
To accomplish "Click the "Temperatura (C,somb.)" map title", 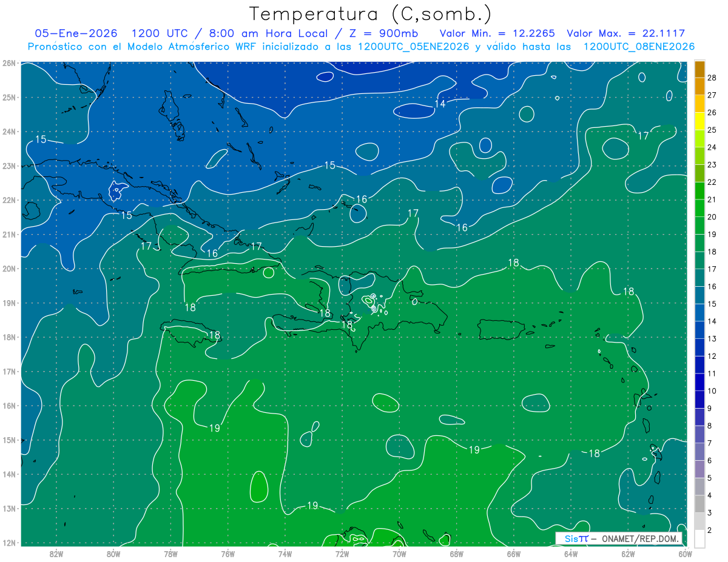I will 371,14.
